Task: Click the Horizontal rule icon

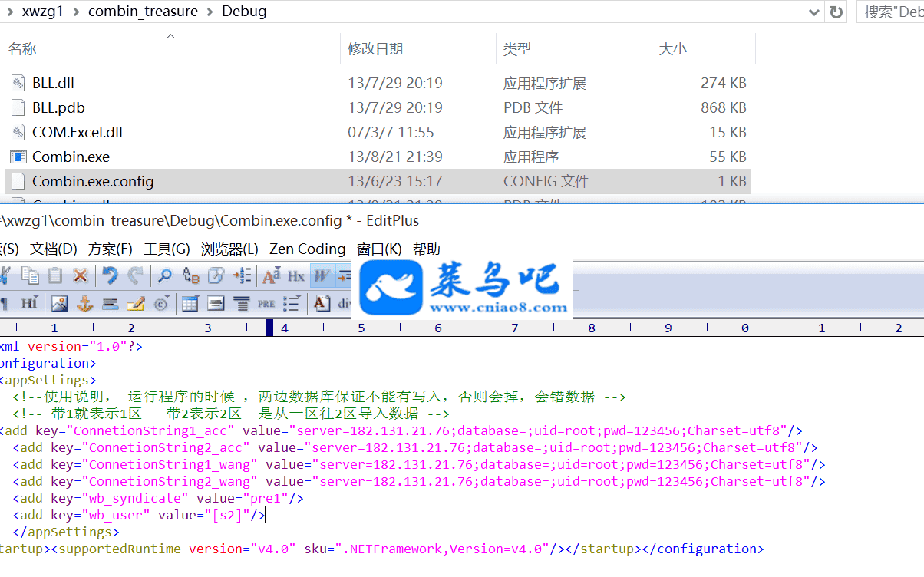Action: tap(110, 304)
